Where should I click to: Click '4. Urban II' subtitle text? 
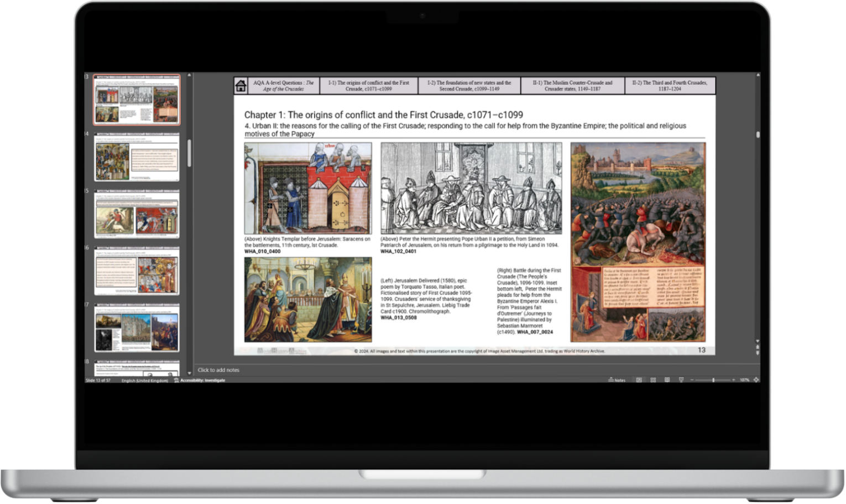465,129
